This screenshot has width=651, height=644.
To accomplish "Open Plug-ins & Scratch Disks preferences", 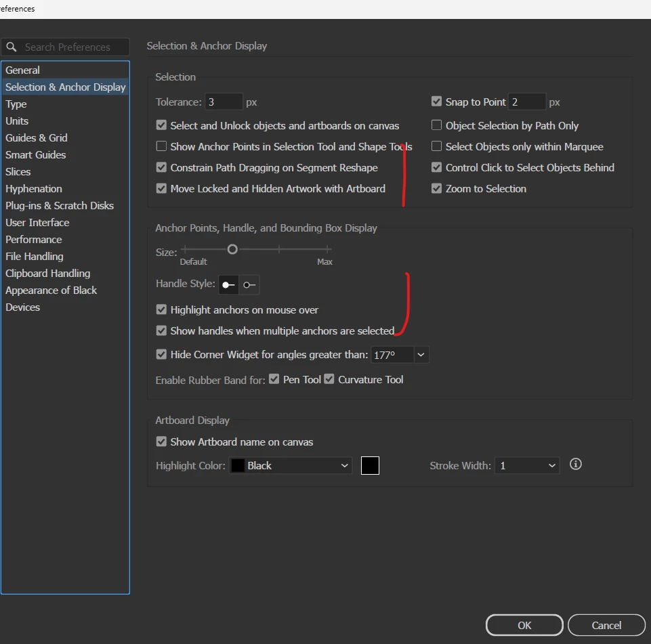I will pos(65,206).
